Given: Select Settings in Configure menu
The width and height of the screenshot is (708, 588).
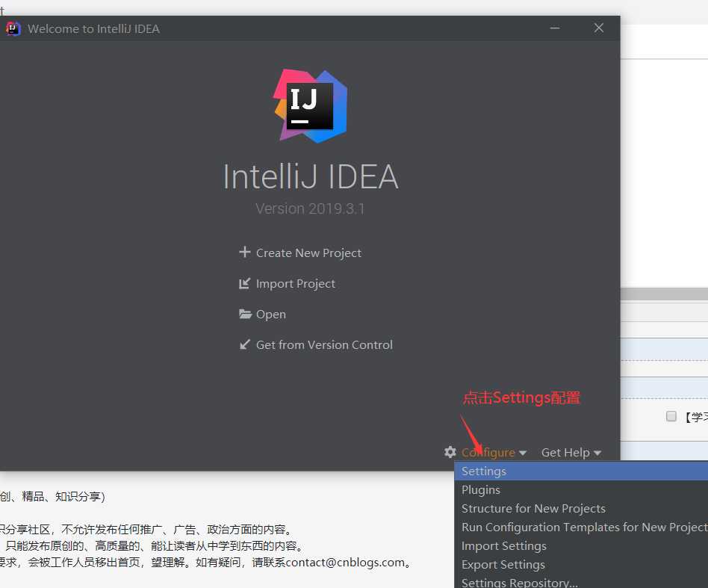Looking at the screenshot, I should pos(581,471).
